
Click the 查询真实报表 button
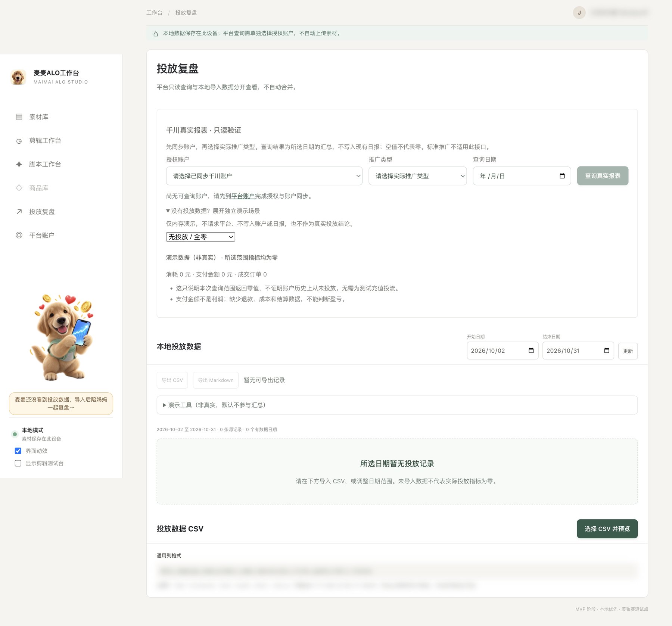pos(603,176)
